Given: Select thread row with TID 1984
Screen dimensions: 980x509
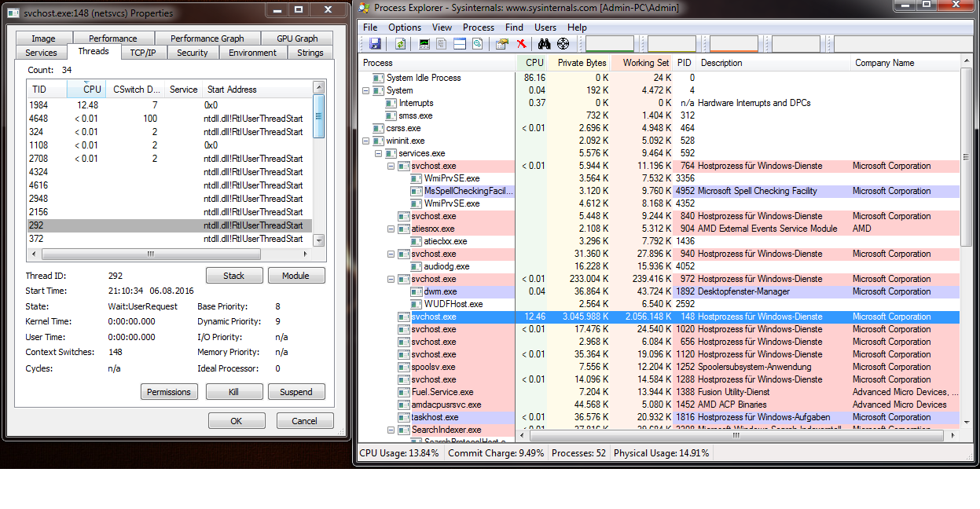Looking at the screenshot, I should pos(170,104).
